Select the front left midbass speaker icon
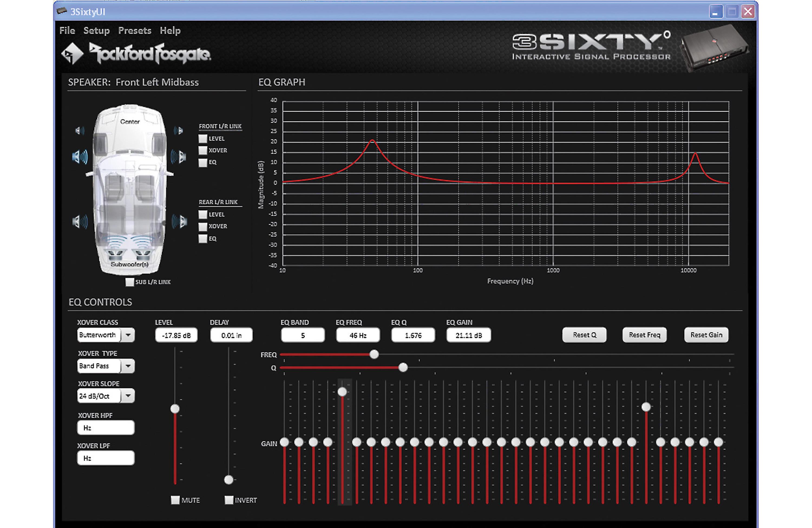This screenshot has width=812, height=528. (80, 157)
